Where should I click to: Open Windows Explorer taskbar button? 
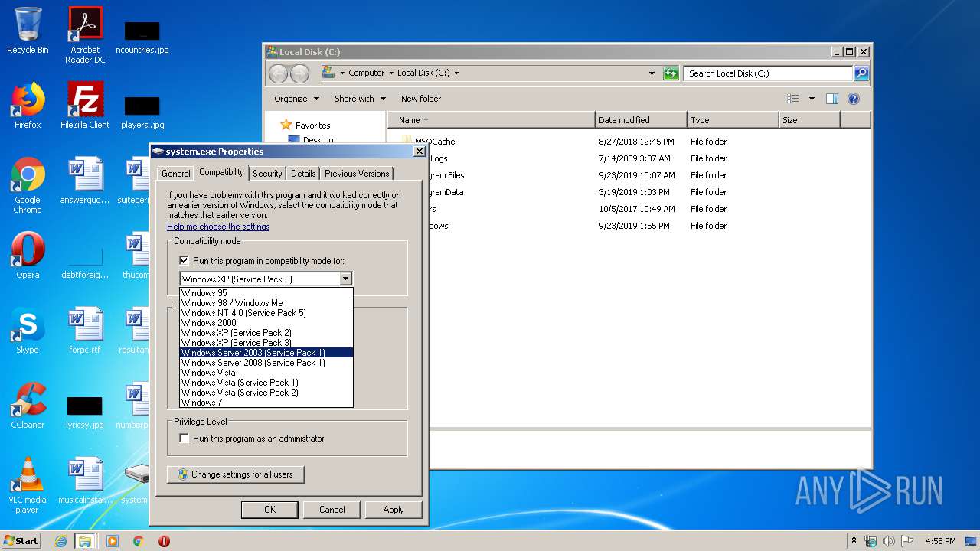(85, 541)
